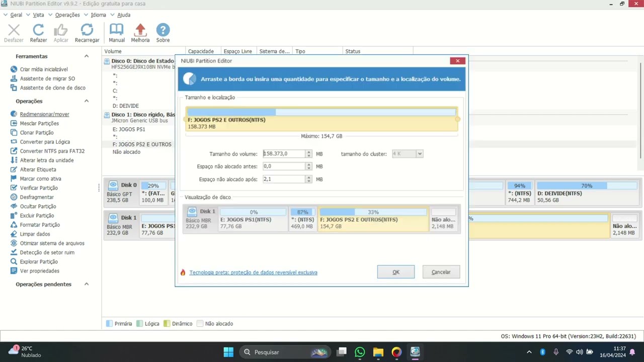Viewport: 644px width, 362px height.
Task: Click the Bluetooth tray icon
Action: [x=543, y=352]
